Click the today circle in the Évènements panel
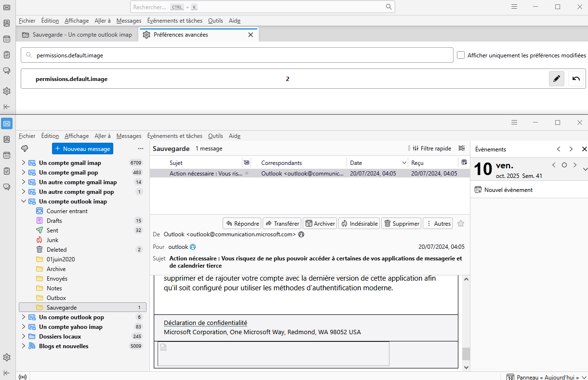 pyautogui.click(x=564, y=165)
